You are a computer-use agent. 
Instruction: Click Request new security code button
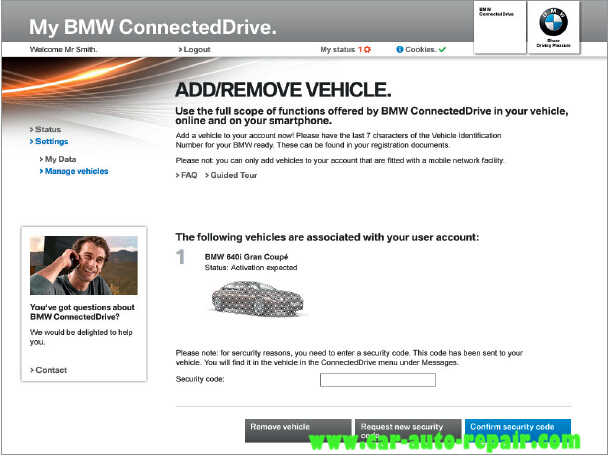[x=408, y=430]
